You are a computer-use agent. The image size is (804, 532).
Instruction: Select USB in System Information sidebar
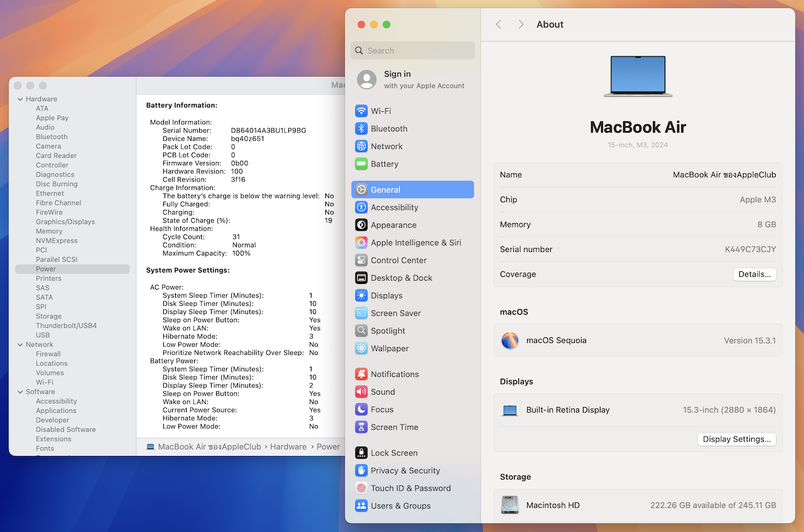pyautogui.click(x=43, y=335)
